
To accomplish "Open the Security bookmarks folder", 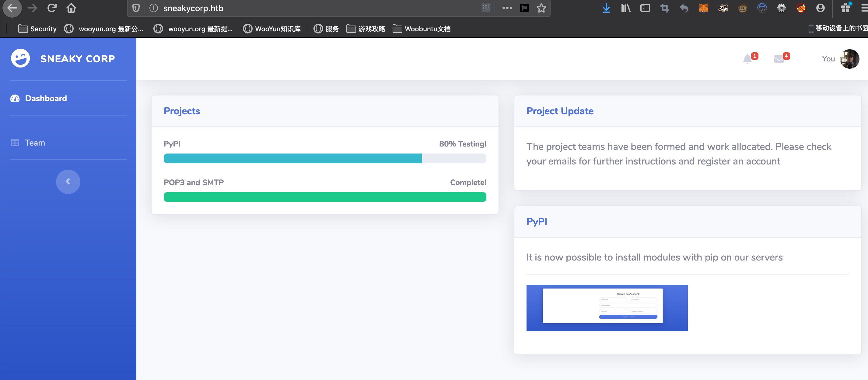I will (37, 29).
